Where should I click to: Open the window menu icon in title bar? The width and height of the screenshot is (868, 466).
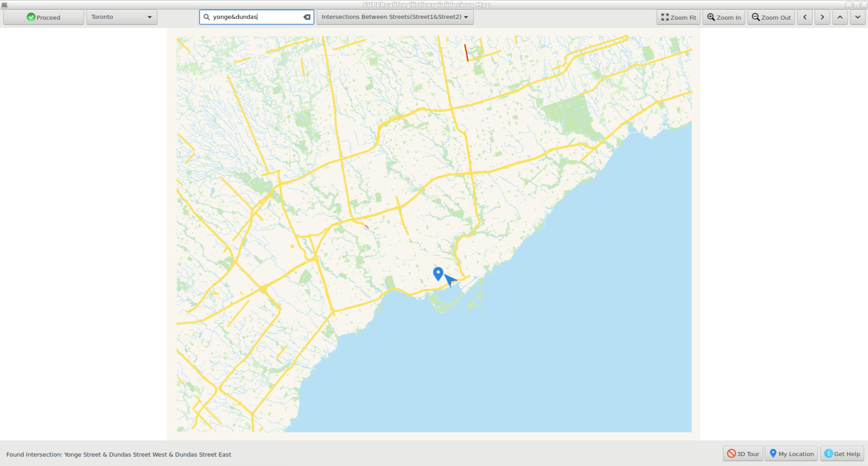click(x=4, y=5)
